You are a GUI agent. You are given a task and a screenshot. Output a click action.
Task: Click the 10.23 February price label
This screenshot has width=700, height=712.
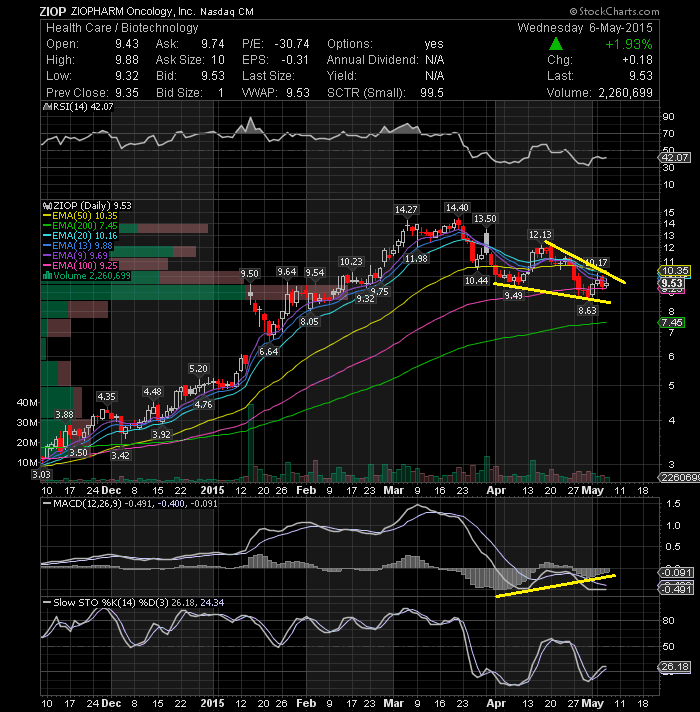351,262
